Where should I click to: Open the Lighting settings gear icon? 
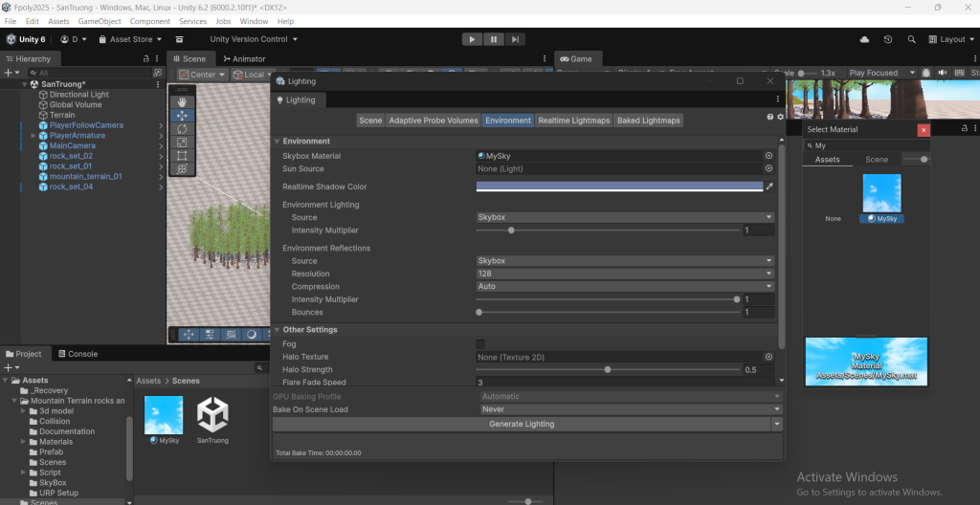pyautogui.click(x=780, y=117)
